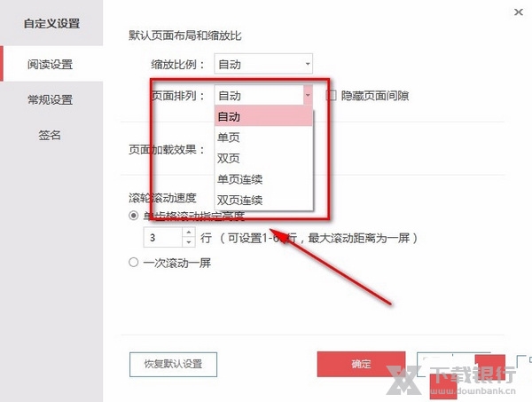Choose 单页 from the dropdown list

click(263, 138)
